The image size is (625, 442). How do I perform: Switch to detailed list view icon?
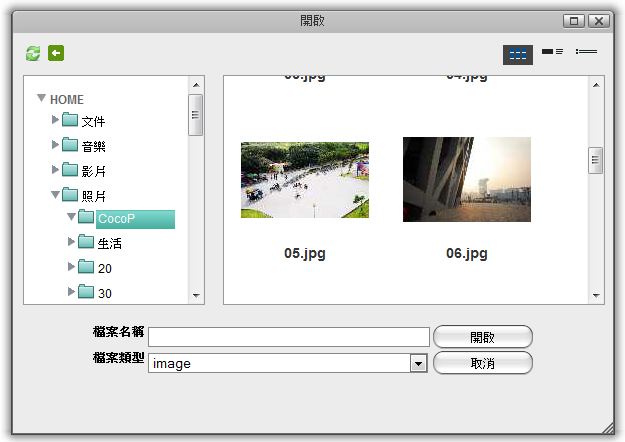click(586, 52)
